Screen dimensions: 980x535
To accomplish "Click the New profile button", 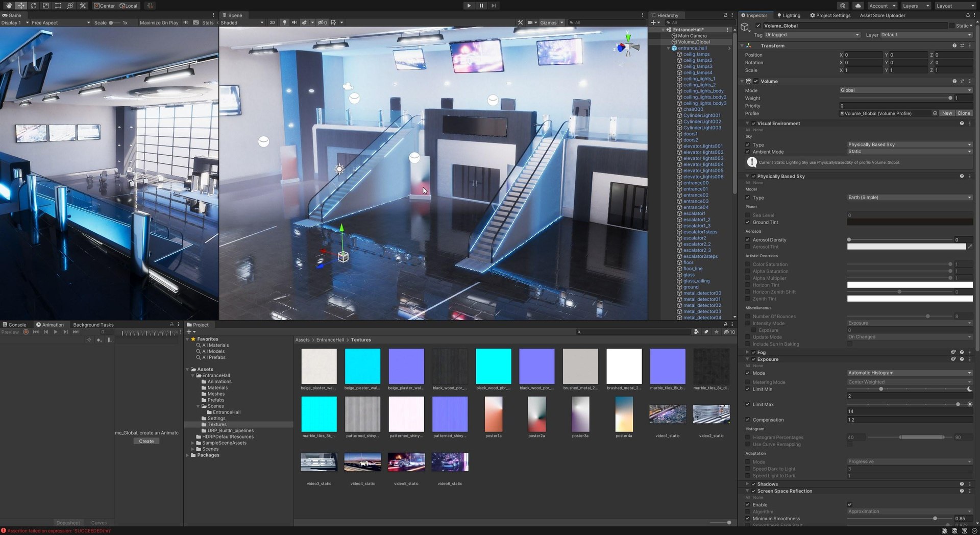I will (947, 113).
